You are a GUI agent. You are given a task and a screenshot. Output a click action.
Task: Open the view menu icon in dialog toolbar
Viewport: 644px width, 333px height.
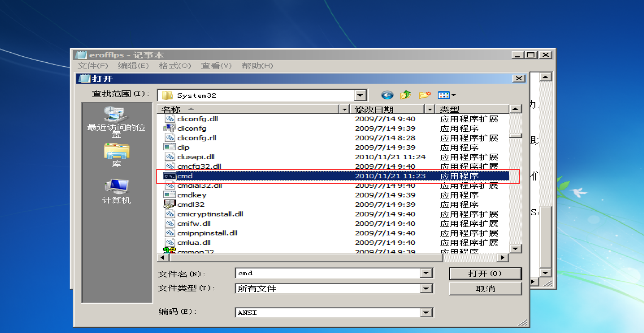click(446, 95)
